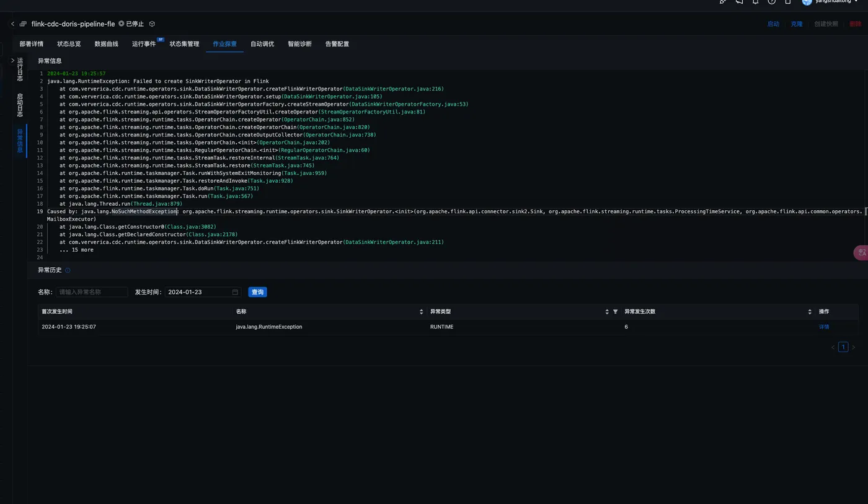Select page 1 in the pagination
This screenshot has width=868, height=504.
843,347
